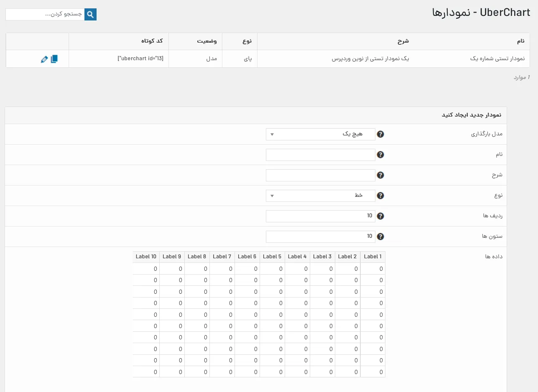This screenshot has height=392, width=538.
Task: Open the مدل بارگذاری dropdown showing هیچ یک
Action: [x=321, y=134]
